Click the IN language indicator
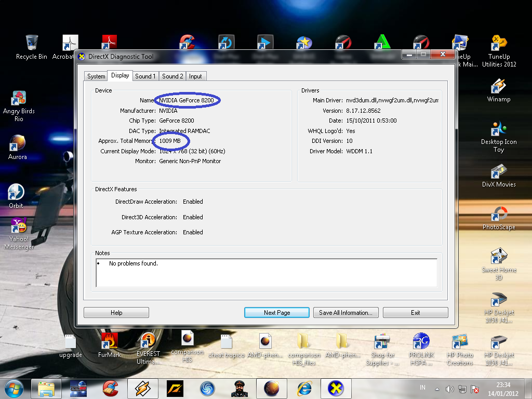The width and height of the screenshot is (532, 399). [x=422, y=388]
